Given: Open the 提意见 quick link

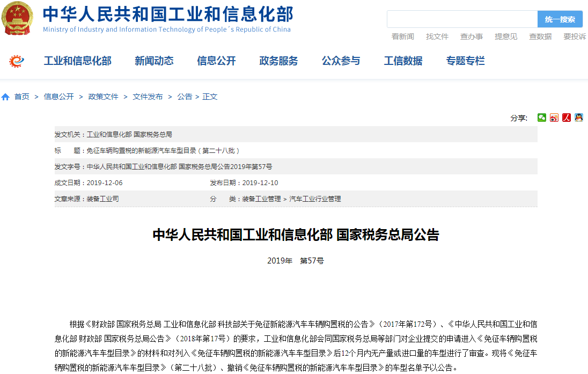Looking at the screenshot, I should pyautogui.click(x=506, y=36).
